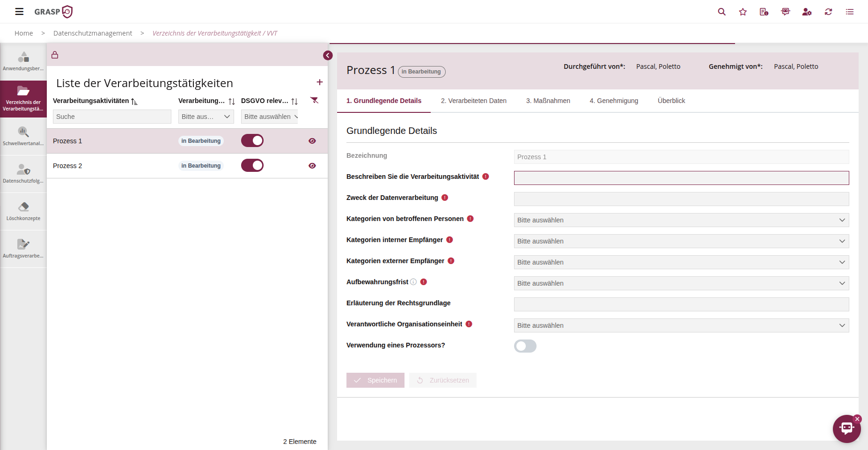
Task: Switch to the 3. Maßnahmen tab
Action: [x=548, y=101]
